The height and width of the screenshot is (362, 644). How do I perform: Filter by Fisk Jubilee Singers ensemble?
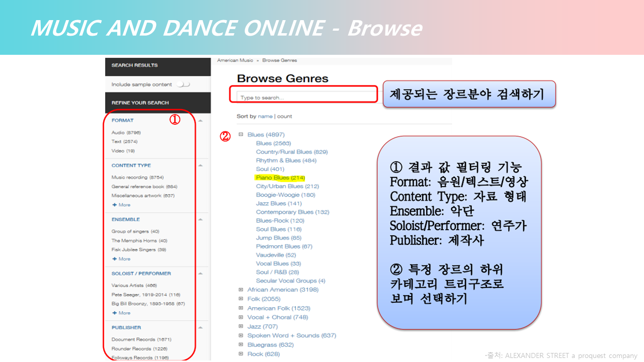(139, 250)
